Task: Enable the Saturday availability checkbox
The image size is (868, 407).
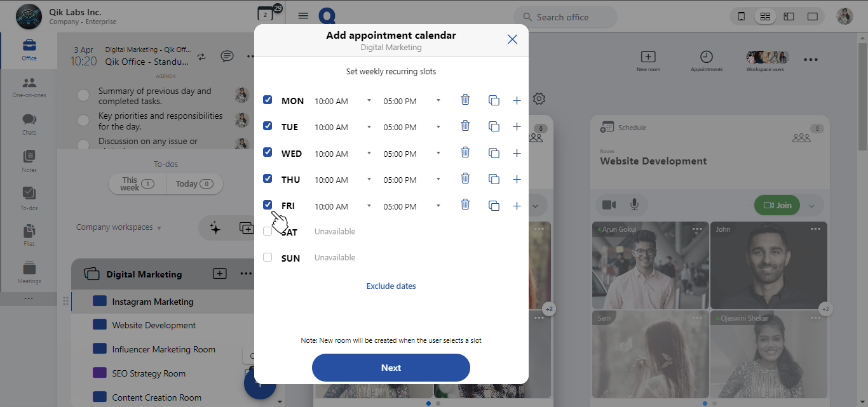Action: point(268,232)
